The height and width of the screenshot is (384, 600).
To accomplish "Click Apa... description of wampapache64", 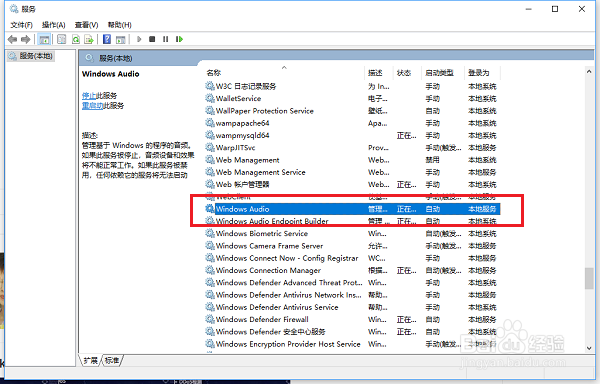I will [x=378, y=123].
